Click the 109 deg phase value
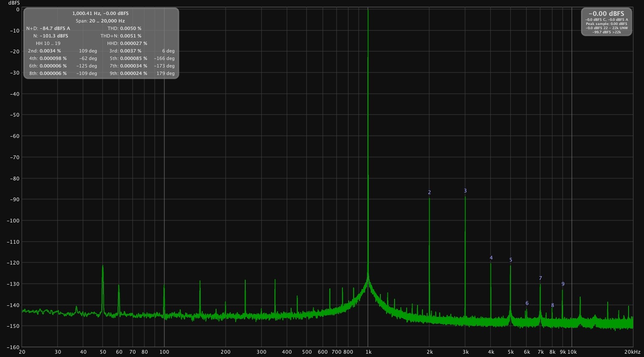Screen dimensions: 644x357 pyautogui.click(x=88, y=51)
